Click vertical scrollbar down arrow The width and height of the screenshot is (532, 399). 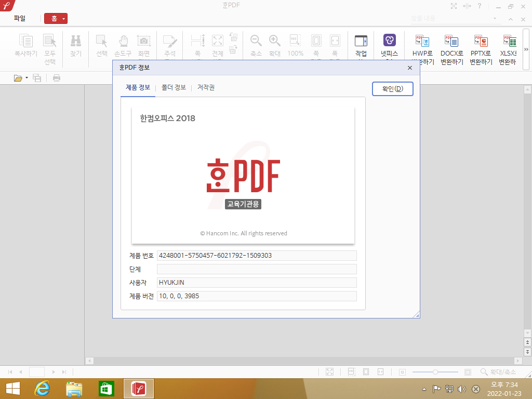[527, 333]
